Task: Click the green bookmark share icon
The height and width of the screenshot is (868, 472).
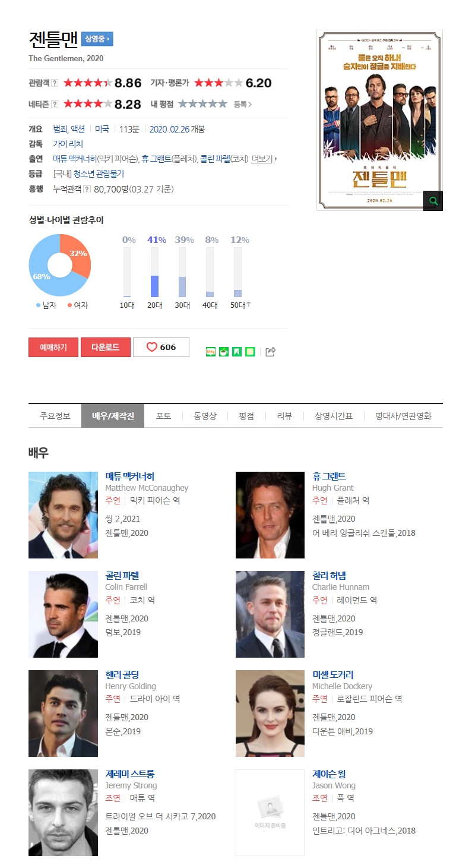Action: coord(237,352)
